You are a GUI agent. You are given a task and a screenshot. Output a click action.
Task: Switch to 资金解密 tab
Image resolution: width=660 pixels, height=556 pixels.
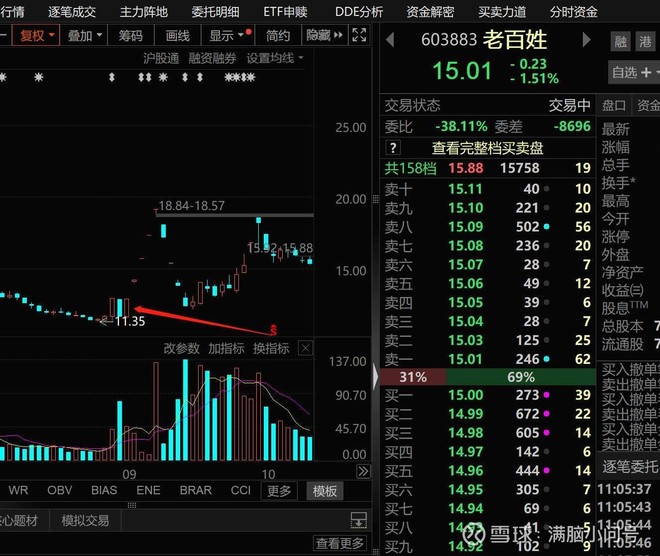click(x=430, y=12)
